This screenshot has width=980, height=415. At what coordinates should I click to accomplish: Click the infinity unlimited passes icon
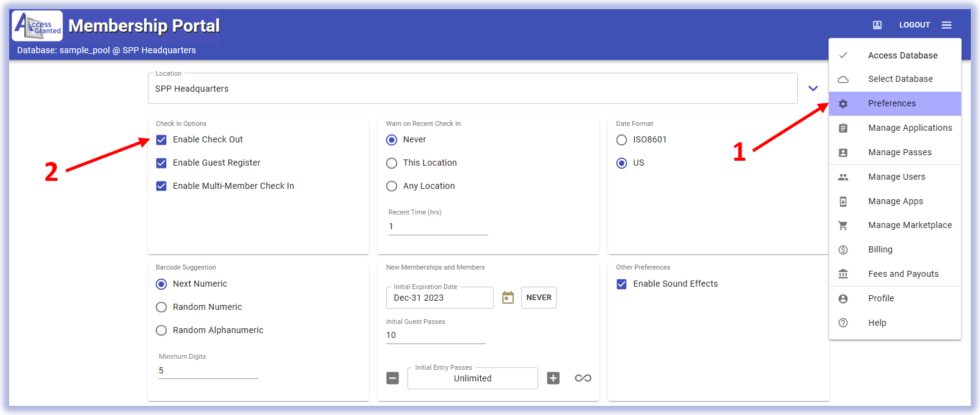pyautogui.click(x=583, y=378)
